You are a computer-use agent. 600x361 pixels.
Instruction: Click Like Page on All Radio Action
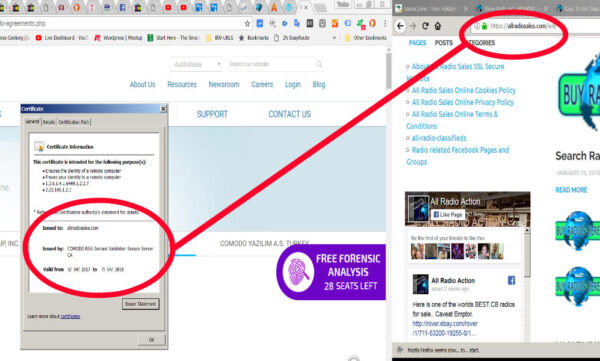[x=448, y=215]
